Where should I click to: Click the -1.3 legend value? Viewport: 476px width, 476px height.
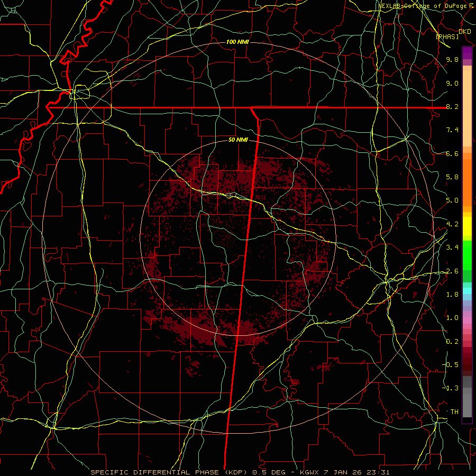[450, 388]
